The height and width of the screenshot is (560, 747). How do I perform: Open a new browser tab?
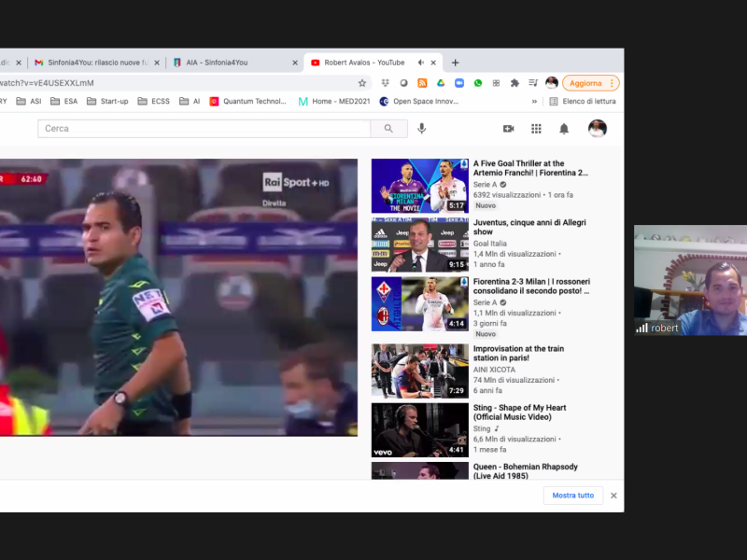(x=455, y=63)
